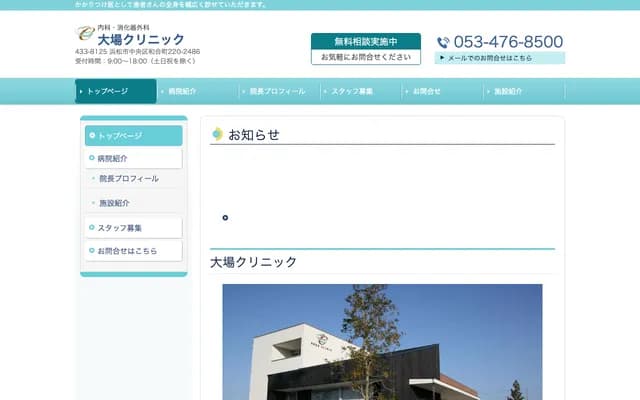Click the bullet icon beside sidebar トップページ
This screenshot has width=640, height=400.
click(92, 135)
